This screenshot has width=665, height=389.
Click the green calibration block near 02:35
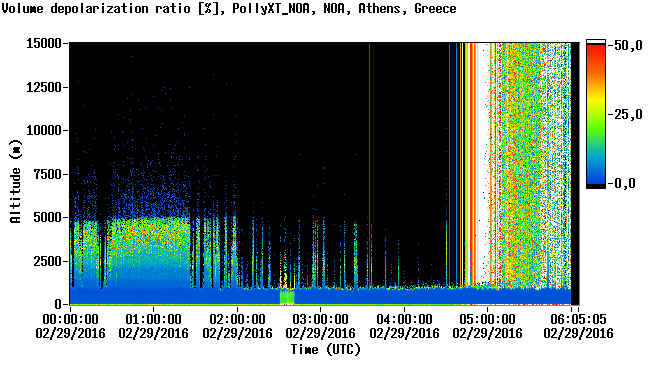[287, 297]
